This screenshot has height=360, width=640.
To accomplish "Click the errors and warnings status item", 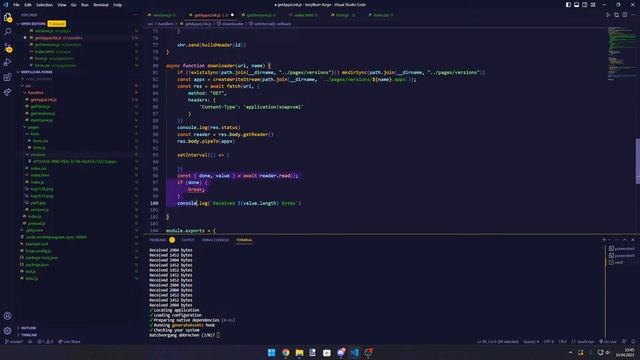I will click(45, 342).
